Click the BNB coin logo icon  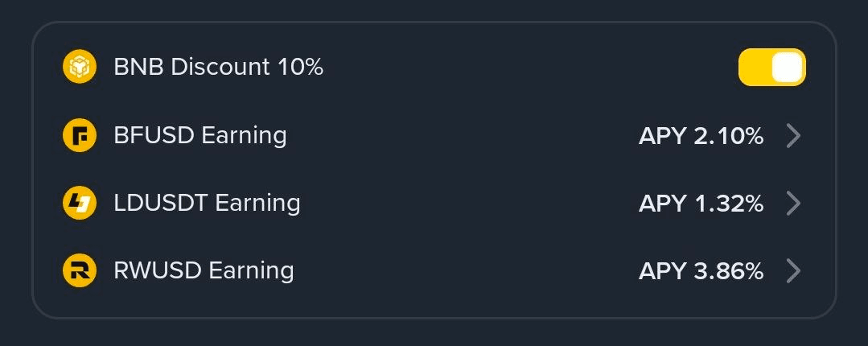coord(80,67)
